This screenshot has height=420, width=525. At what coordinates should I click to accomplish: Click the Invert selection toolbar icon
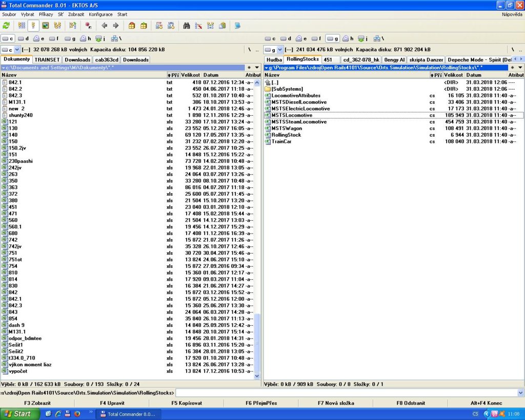click(73, 26)
